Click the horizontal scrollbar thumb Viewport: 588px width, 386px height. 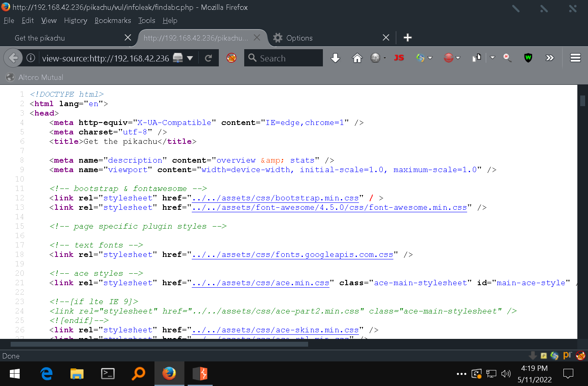pos(159,344)
